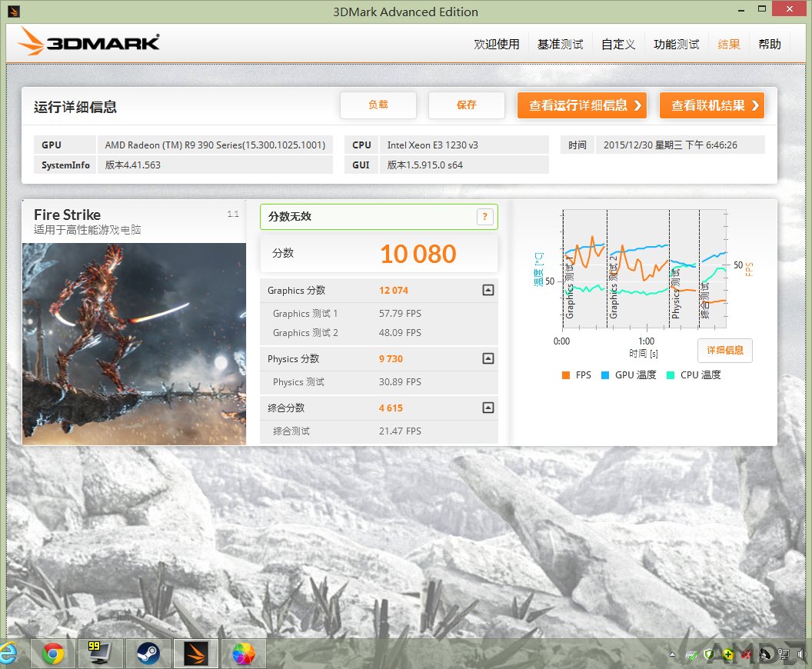Switch to the 基准测试 tab
This screenshot has height=669, width=812.
tap(561, 45)
